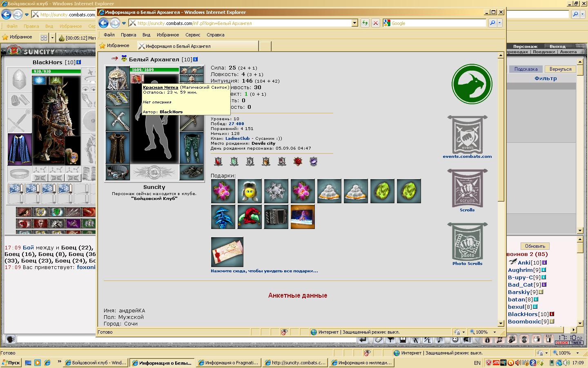Click the green goat alignment emblem
Image resolution: width=588 pixels, height=368 pixels.
click(x=472, y=84)
